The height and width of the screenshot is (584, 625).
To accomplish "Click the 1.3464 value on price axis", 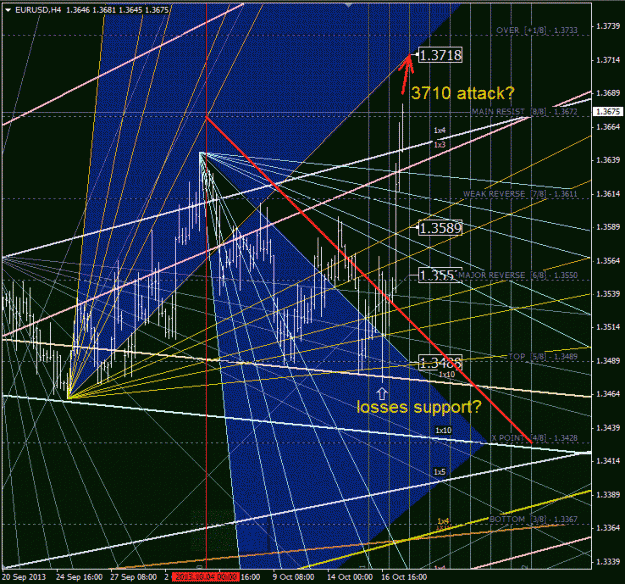I will [608, 394].
